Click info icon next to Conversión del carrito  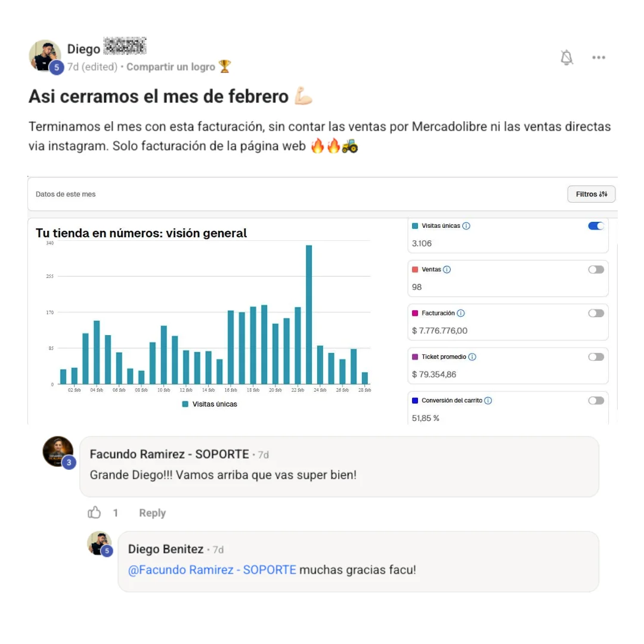(488, 401)
